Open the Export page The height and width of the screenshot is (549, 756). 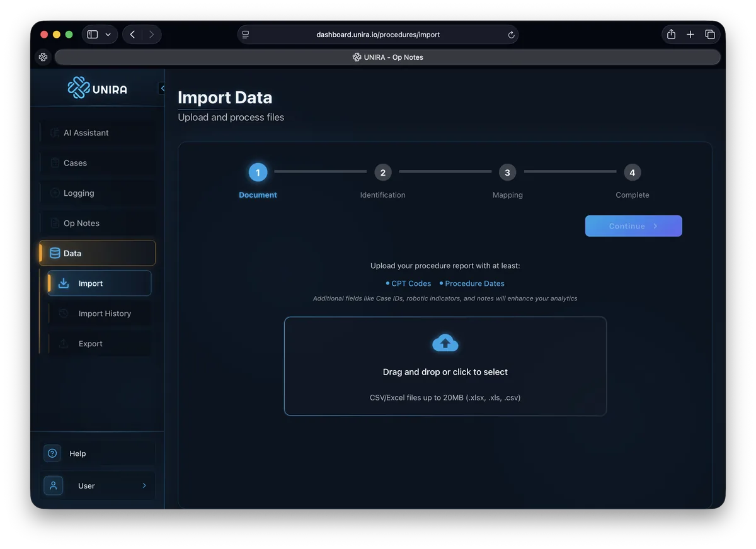tap(100, 344)
